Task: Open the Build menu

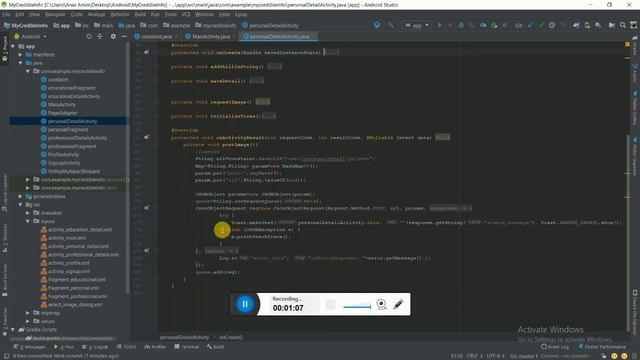Action: pyautogui.click(x=140, y=14)
